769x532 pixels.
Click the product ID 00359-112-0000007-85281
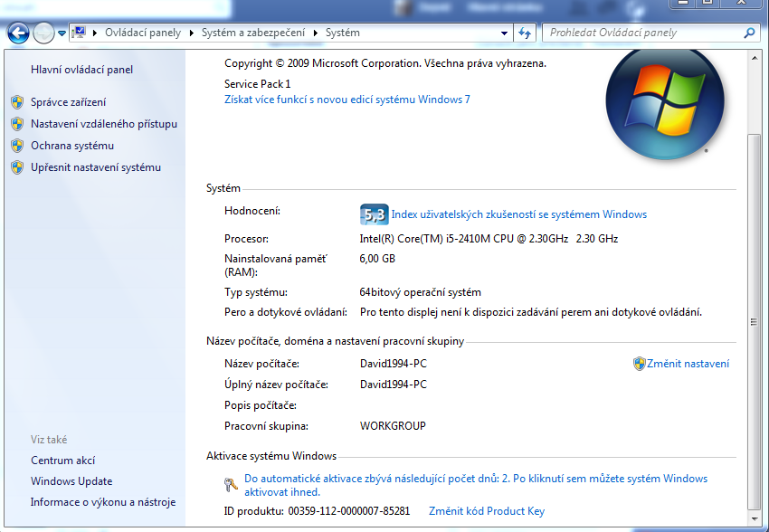[348, 511]
